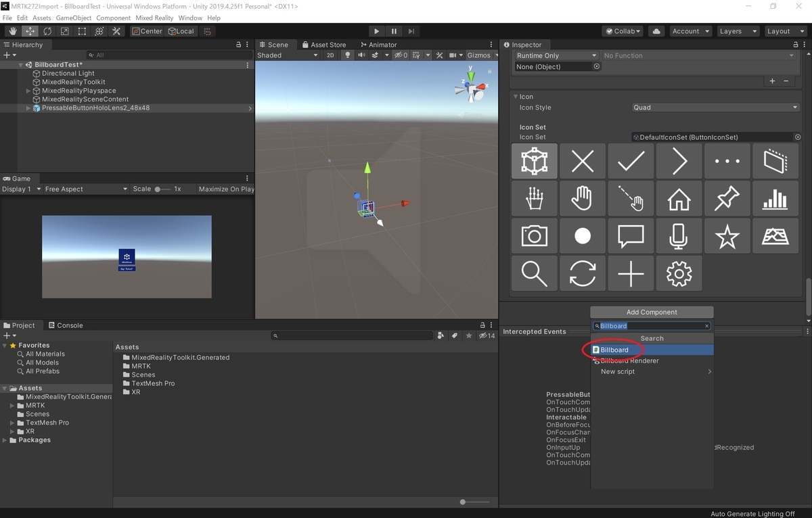The height and width of the screenshot is (518, 812).
Task: Select the refresh icon in Icon Set
Action: coord(583,273)
